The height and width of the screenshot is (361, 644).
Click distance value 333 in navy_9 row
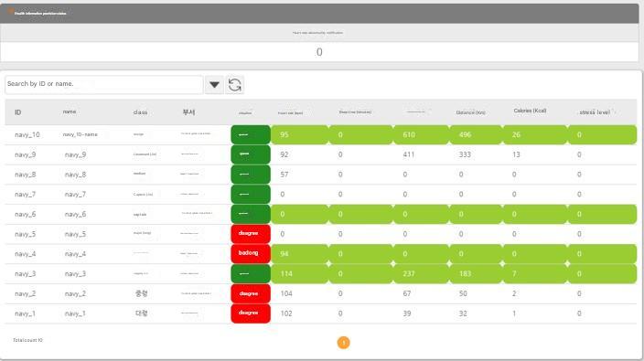[465, 154]
